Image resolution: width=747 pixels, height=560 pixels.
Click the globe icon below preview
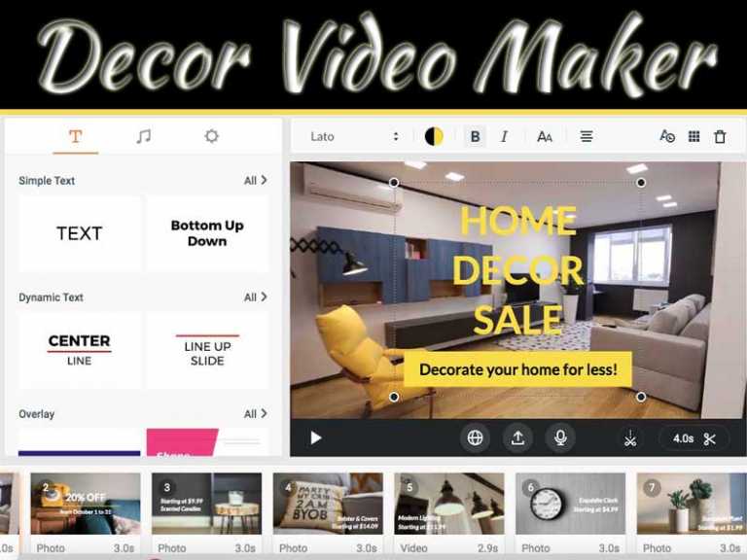(475, 437)
